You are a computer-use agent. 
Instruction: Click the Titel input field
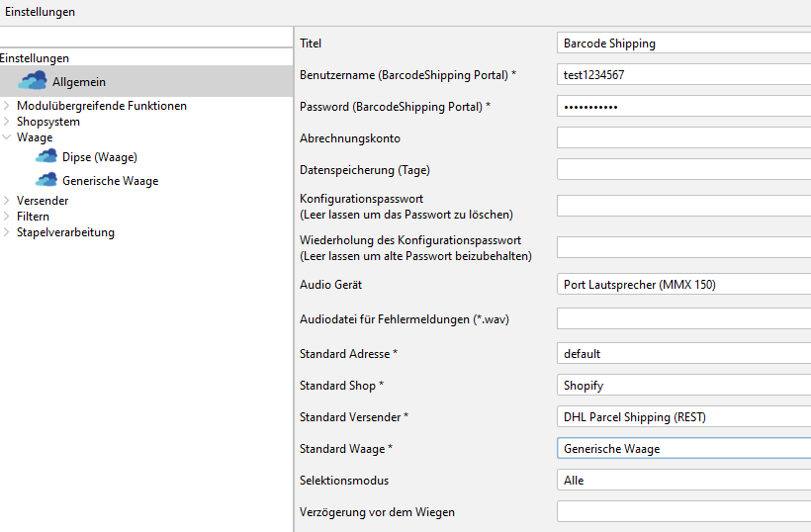pos(682,44)
